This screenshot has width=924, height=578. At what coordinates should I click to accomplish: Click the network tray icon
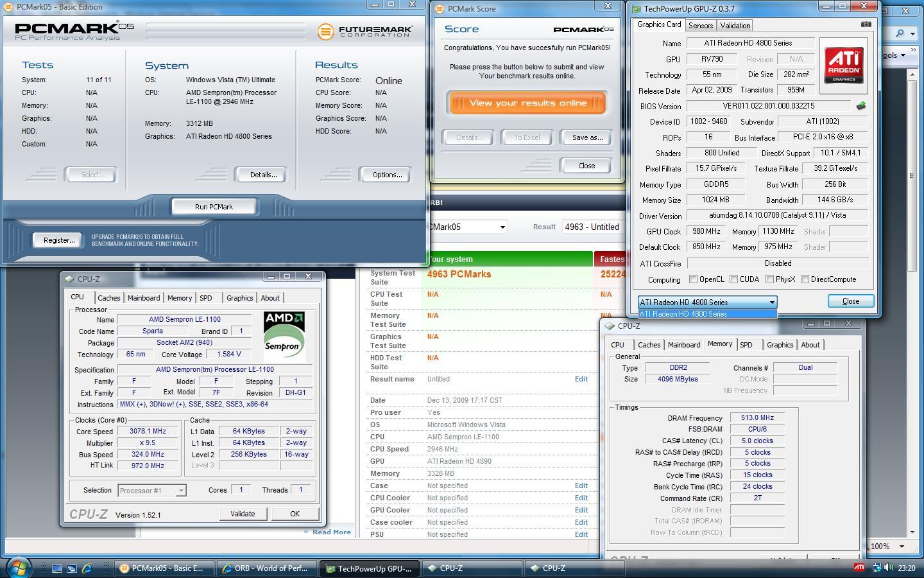(x=875, y=568)
